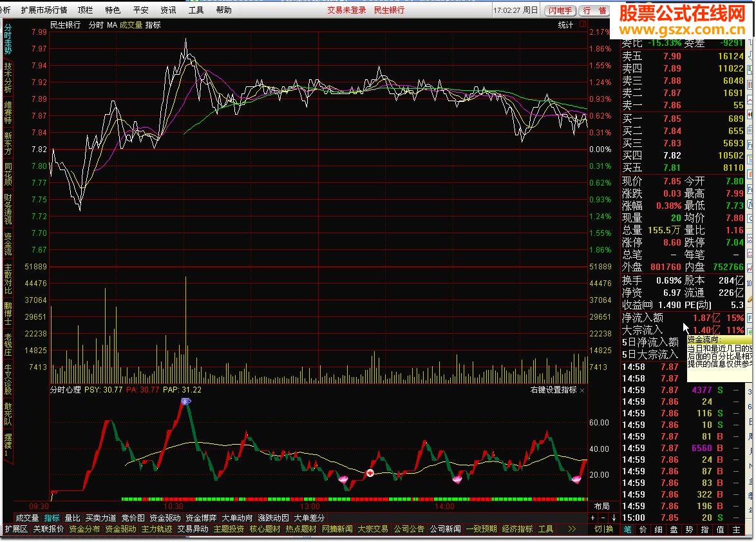
Task: Switch to 资金博弈 sub-chart tab
Action: [x=201, y=518]
